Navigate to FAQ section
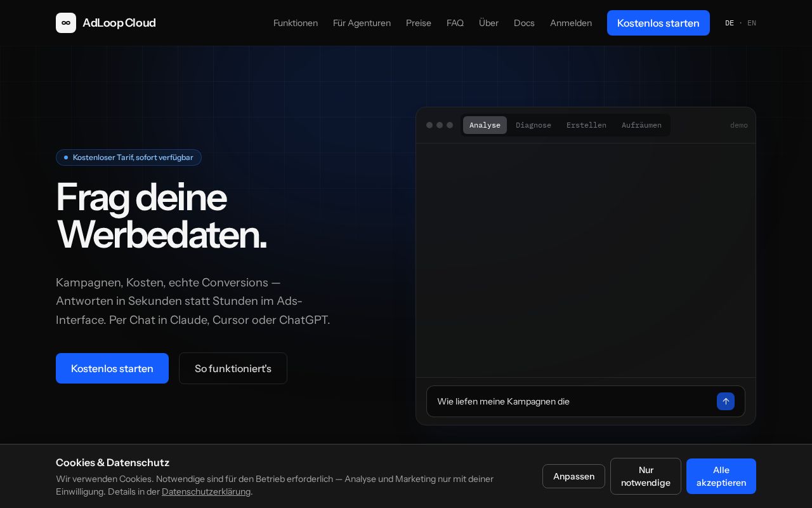The image size is (812, 508). click(x=455, y=23)
